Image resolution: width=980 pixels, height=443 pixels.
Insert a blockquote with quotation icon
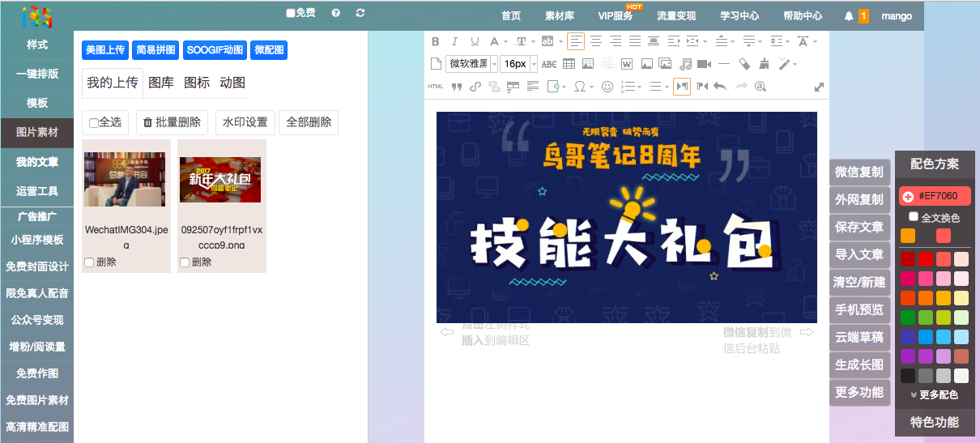pyautogui.click(x=457, y=87)
